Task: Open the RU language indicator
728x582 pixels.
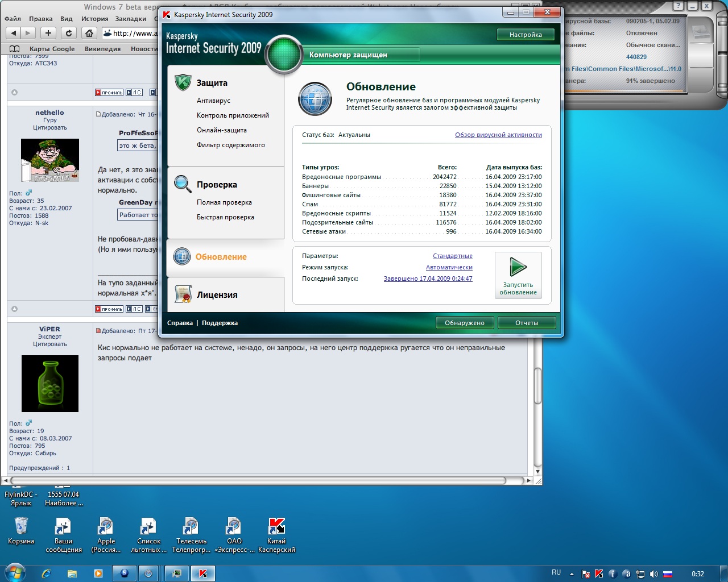Action: (x=556, y=572)
